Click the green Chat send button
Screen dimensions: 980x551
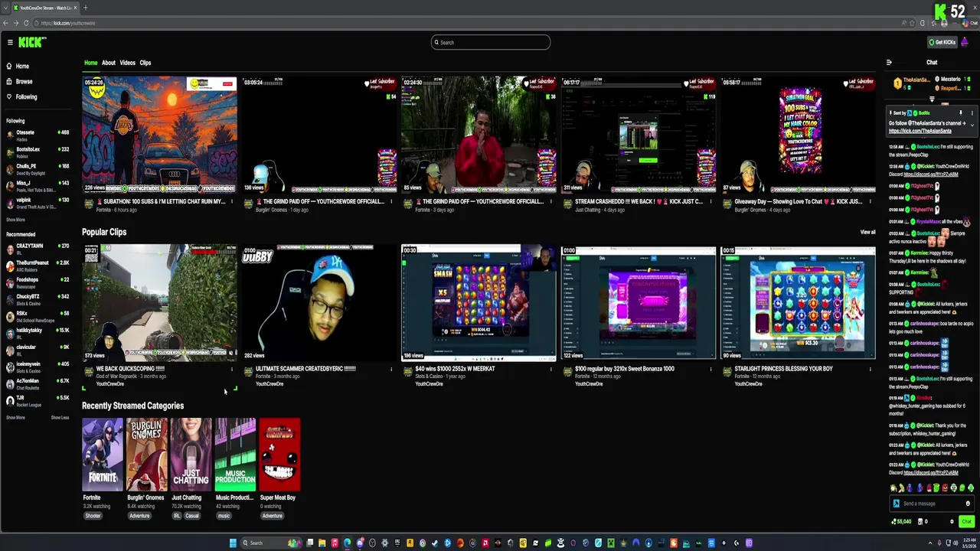coord(966,521)
